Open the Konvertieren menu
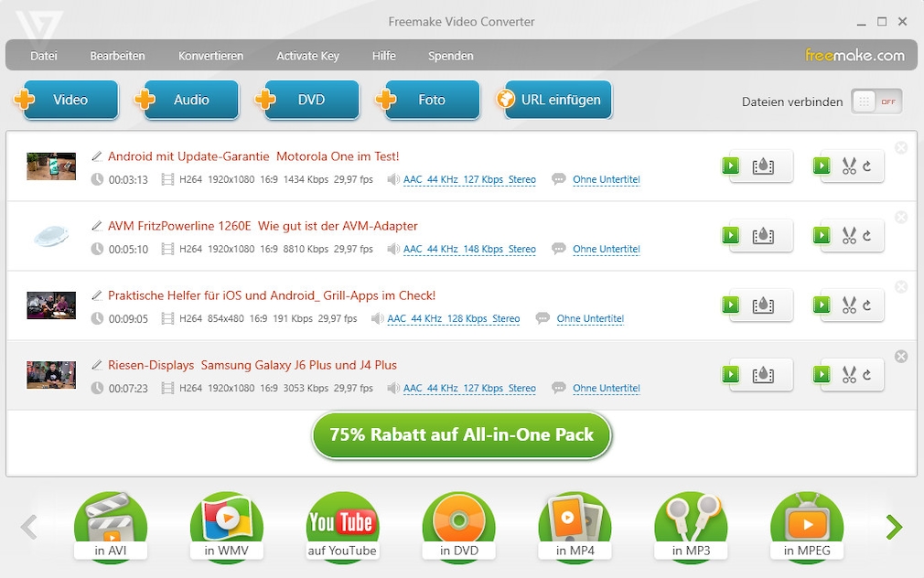Viewport: 924px width, 578px height. [x=210, y=56]
